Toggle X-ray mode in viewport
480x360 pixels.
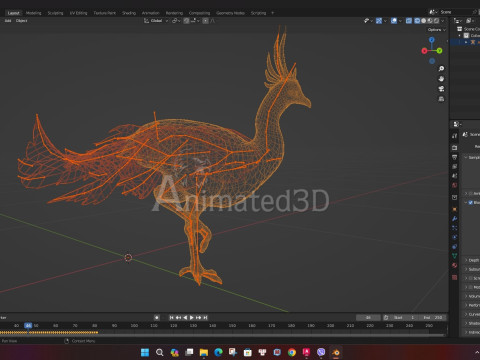pyautogui.click(x=409, y=21)
